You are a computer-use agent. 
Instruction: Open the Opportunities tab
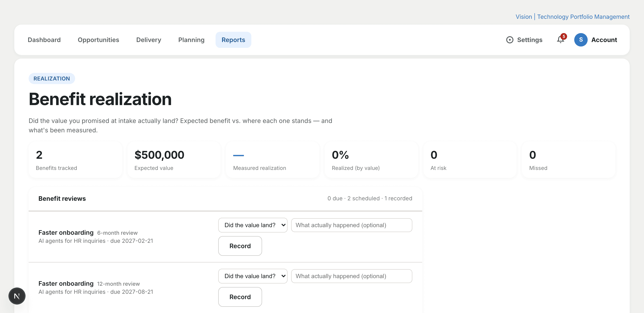pyautogui.click(x=98, y=40)
